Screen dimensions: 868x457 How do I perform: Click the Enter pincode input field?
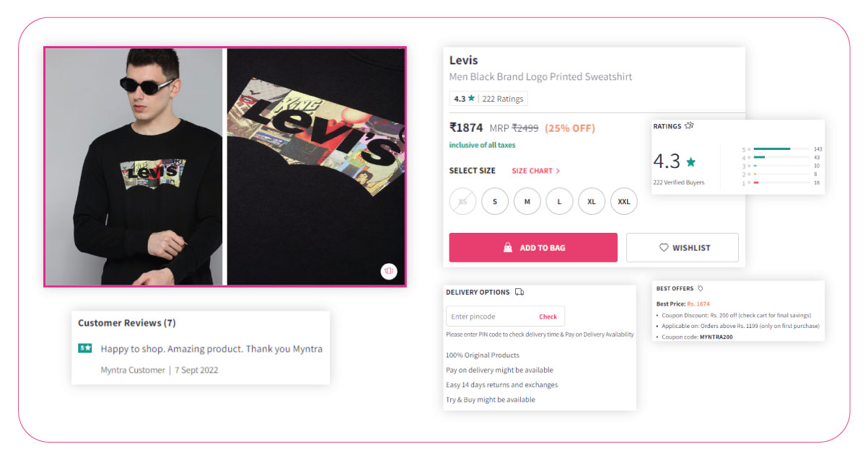pyautogui.click(x=491, y=316)
